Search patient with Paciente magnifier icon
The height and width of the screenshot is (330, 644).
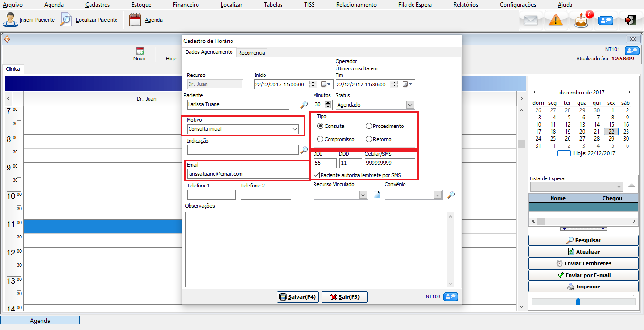pos(304,105)
